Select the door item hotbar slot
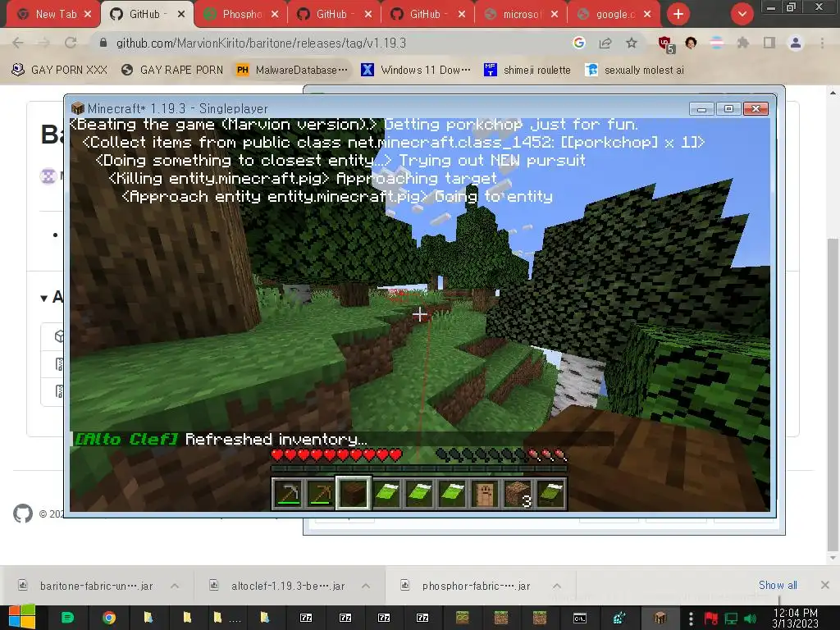The width and height of the screenshot is (840, 630). click(x=484, y=493)
